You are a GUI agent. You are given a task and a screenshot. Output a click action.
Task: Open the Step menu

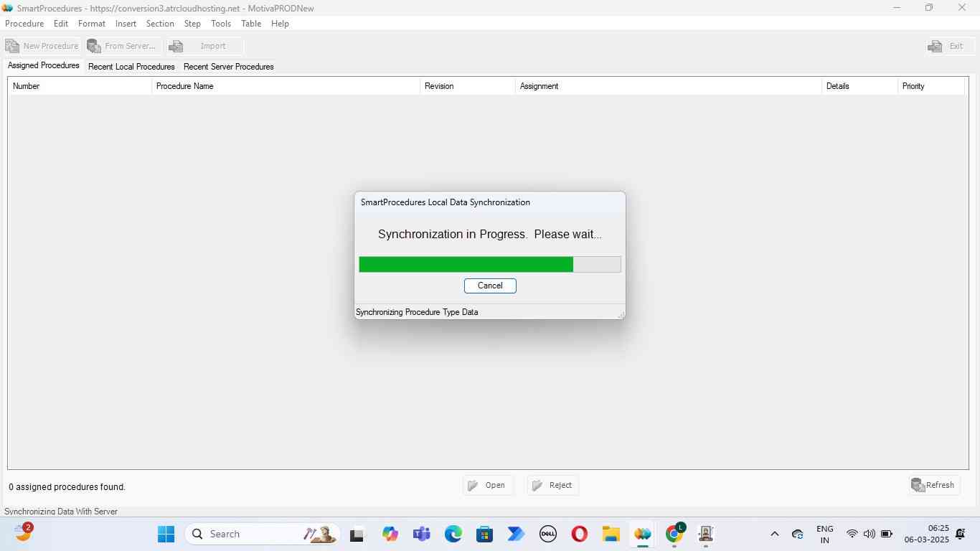192,24
